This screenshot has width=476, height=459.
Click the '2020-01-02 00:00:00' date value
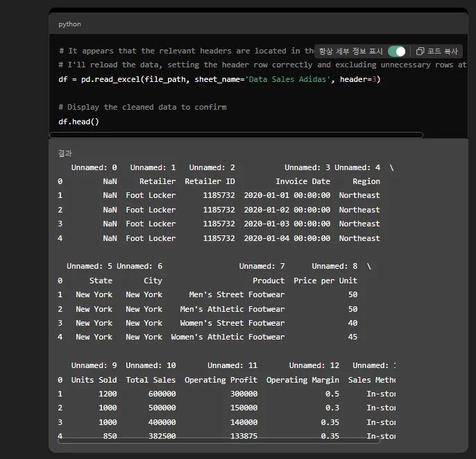point(287,210)
